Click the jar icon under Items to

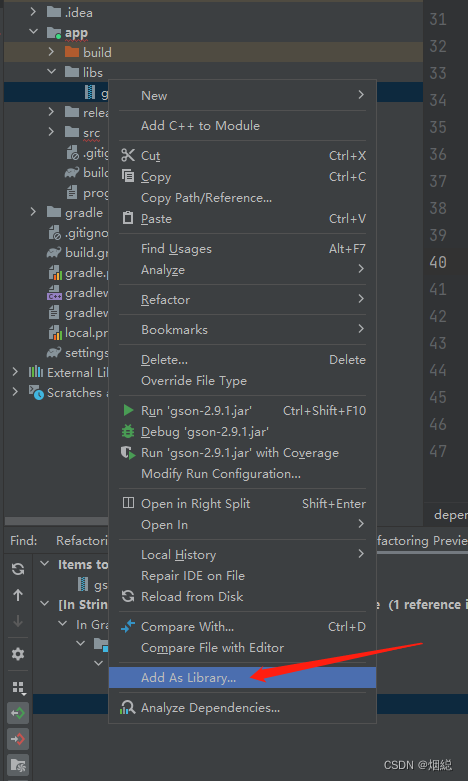(x=84, y=584)
